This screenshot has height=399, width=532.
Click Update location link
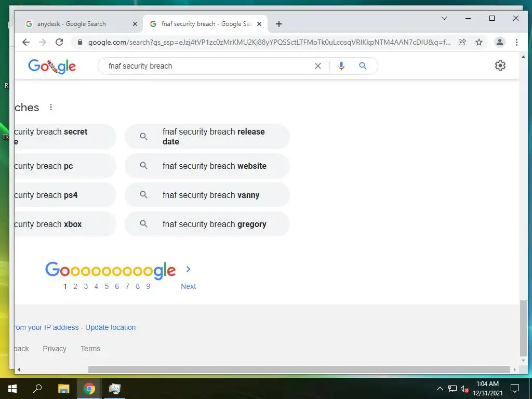(110, 327)
